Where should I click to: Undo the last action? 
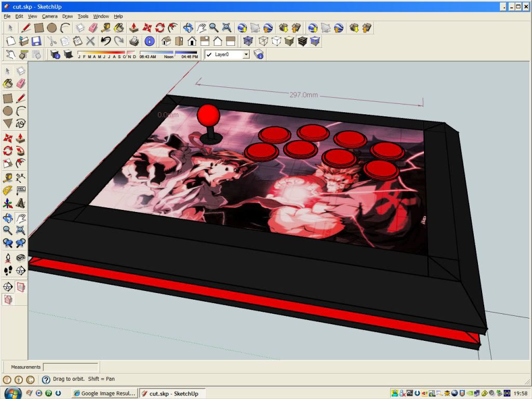click(105, 41)
